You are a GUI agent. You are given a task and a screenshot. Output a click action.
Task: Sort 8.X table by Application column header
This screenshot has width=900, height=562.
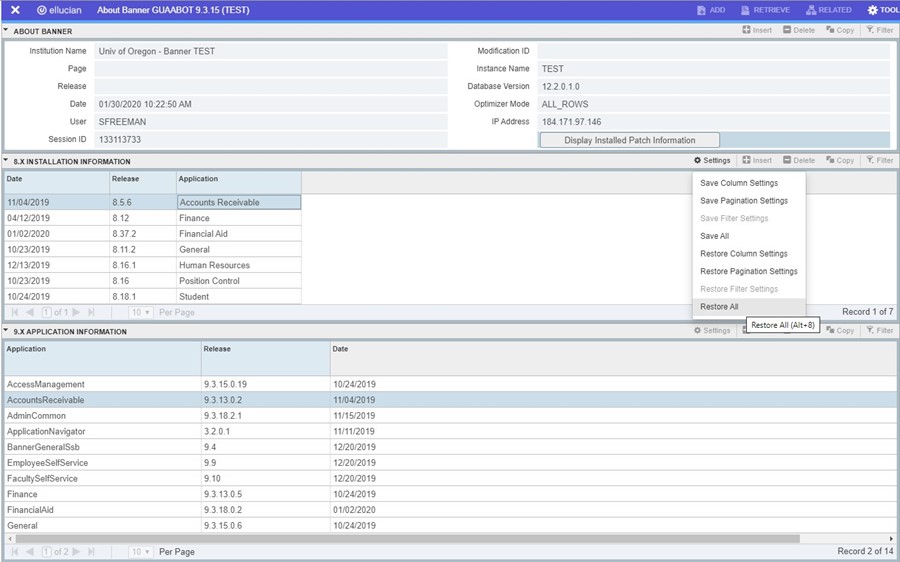[239, 182]
